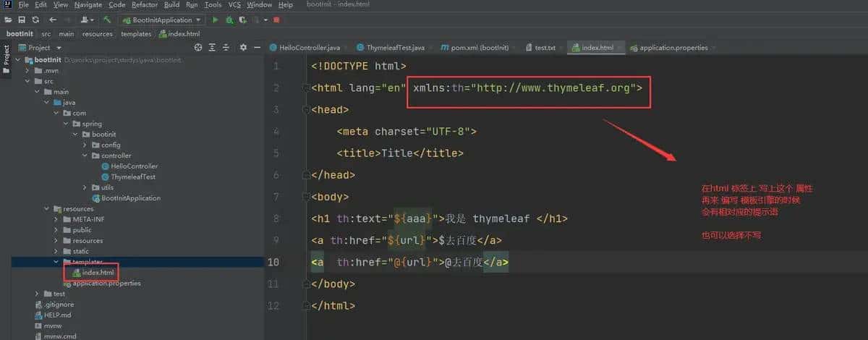
Task: Collapse the java folder
Action: click(x=47, y=102)
